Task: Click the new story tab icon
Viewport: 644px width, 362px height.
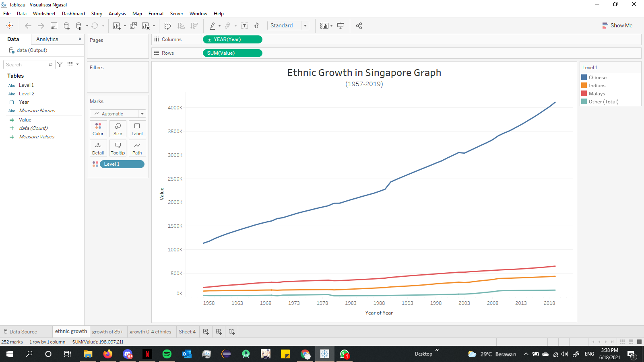Action: pos(232,332)
